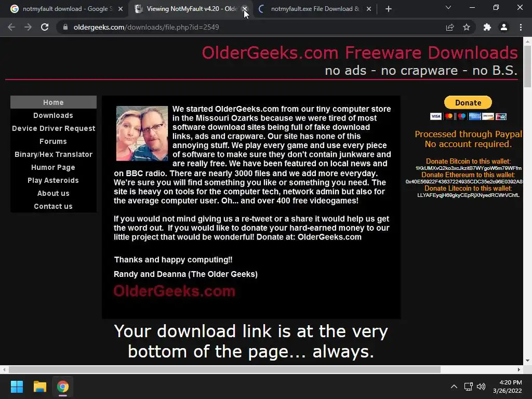Screen dimensions: 532x399
Task: Open Home in site menu
Action: tap(54, 102)
